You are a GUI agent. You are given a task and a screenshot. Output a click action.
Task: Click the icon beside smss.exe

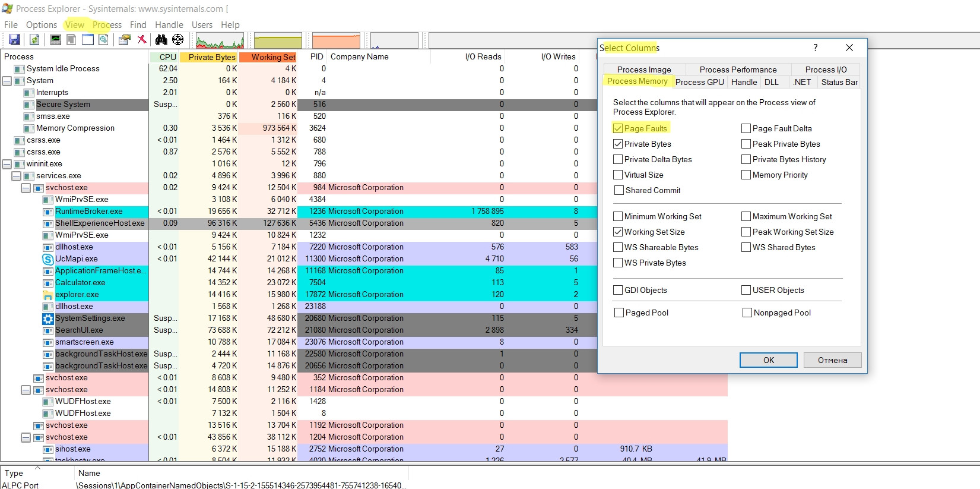29,116
